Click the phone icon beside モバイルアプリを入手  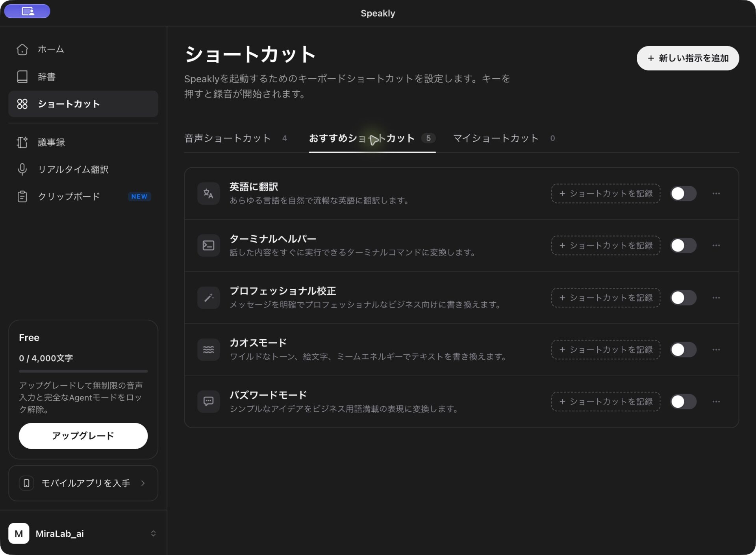tap(26, 483)
